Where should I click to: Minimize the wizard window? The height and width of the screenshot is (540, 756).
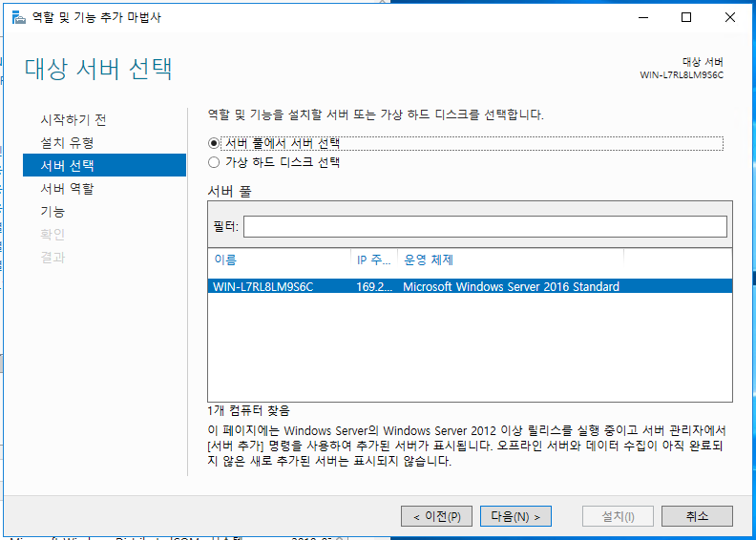coord(643,18)
